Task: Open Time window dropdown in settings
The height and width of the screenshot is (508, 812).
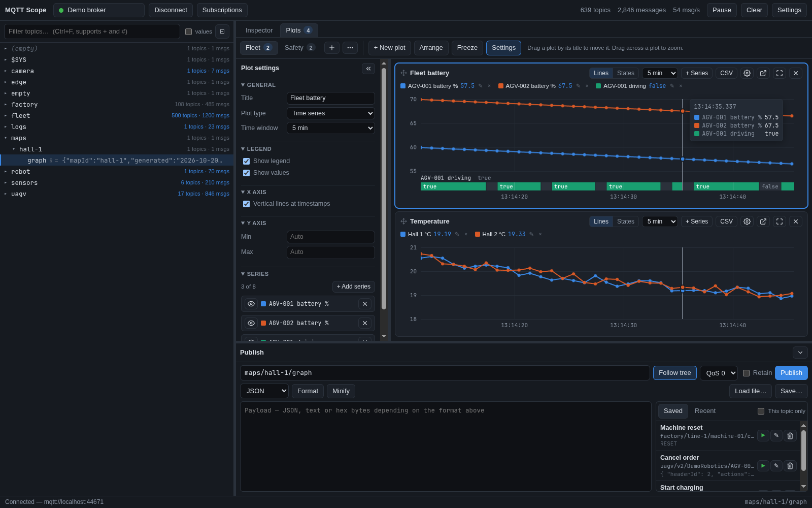Action: tap(331, 128)
